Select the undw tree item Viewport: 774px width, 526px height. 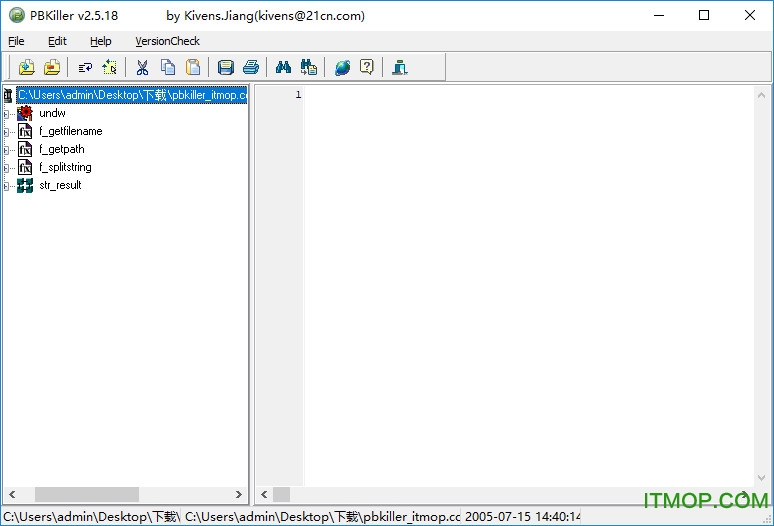(x=52, y=113)
